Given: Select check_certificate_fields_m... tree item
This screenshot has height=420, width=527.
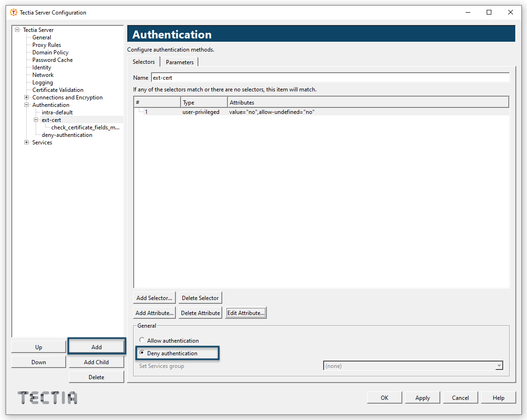Looking at the screenshot, I should point(85,127).
